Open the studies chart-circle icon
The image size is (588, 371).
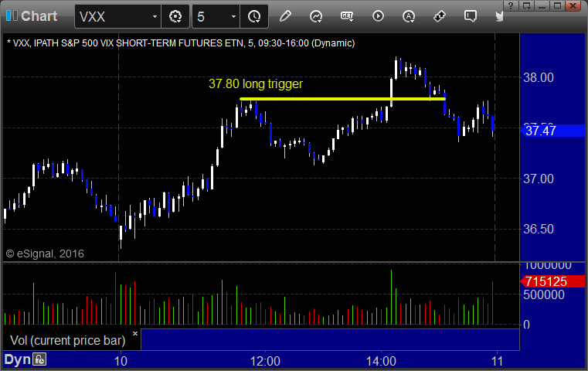click(x=316, y=16)
